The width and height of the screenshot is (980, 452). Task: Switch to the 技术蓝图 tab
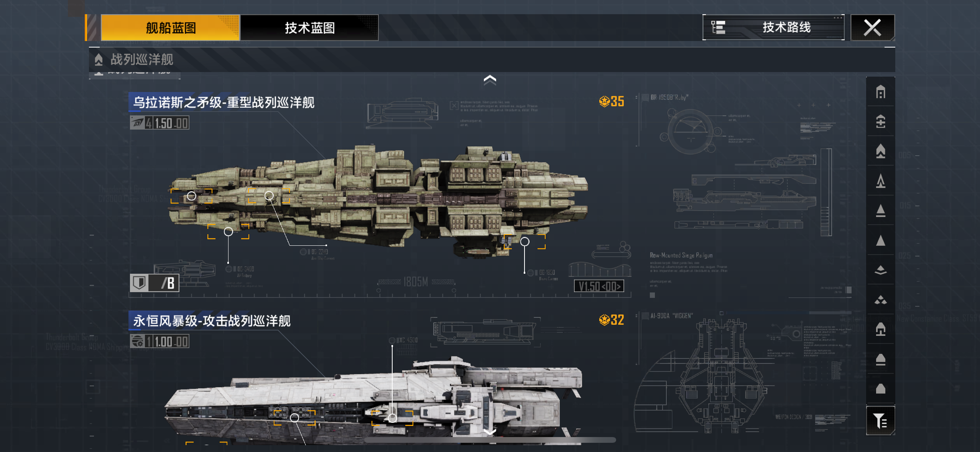point(309,28)
